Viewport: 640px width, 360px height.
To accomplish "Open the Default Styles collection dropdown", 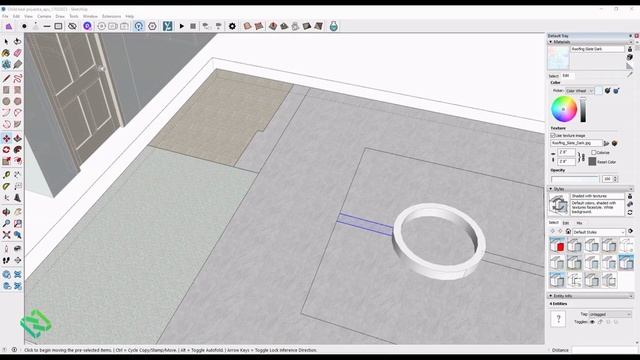I will coord(599,232).
